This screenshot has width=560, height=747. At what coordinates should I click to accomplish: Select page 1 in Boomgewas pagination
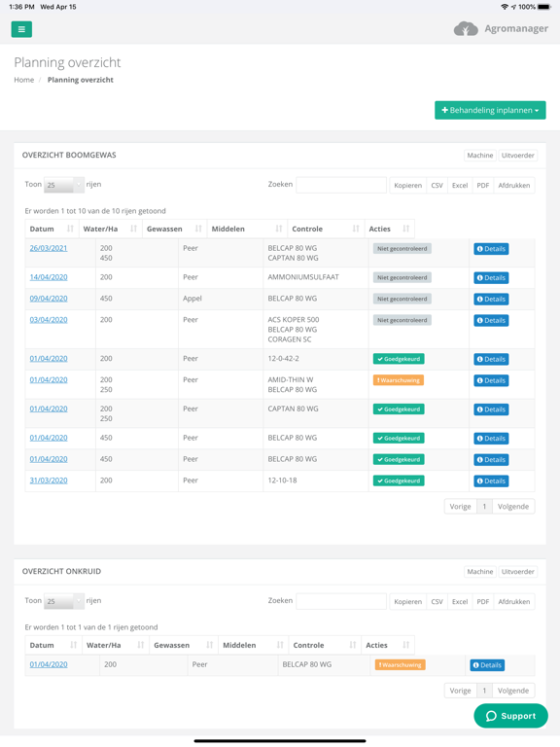[484, 507]
